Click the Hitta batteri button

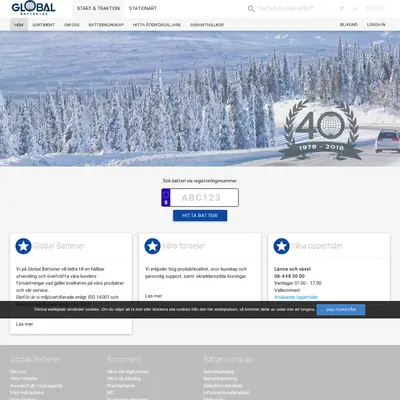tap(200, 216)
